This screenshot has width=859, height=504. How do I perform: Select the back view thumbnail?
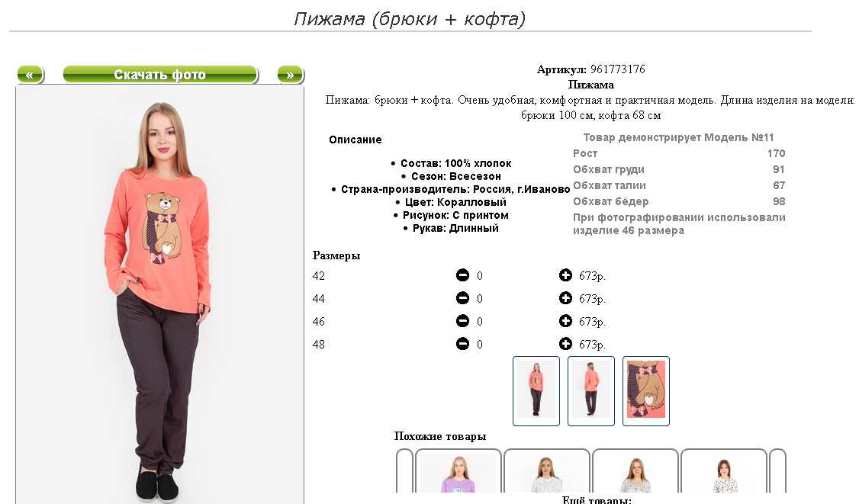(x=591, y=391)
